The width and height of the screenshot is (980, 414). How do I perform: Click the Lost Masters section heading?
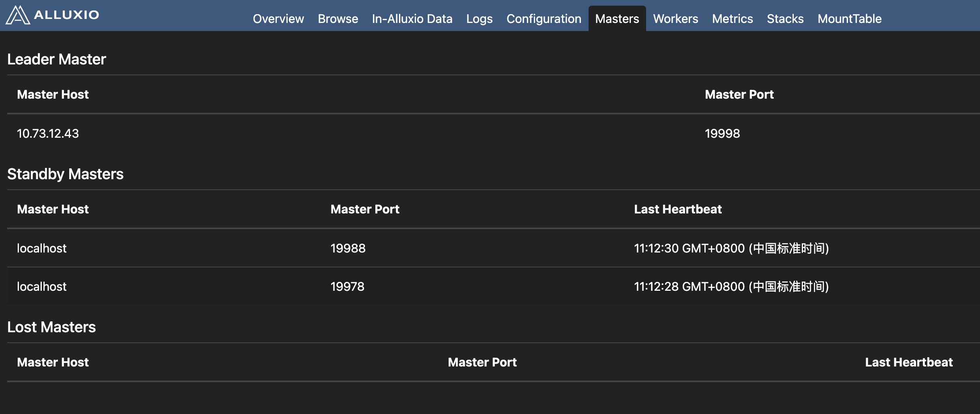point(51,327)
